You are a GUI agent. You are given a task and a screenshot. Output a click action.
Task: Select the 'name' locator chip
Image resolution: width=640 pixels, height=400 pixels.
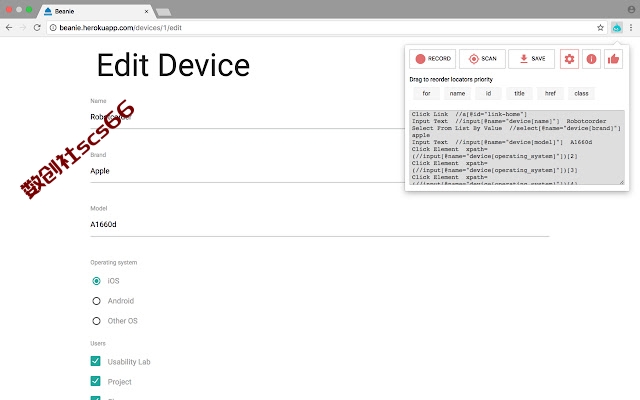point(457,93)
